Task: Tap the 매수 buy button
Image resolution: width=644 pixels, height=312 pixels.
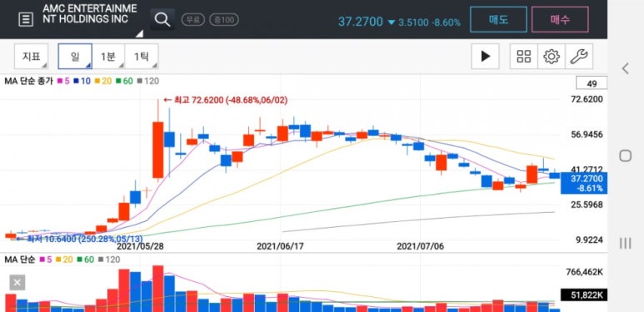Action: (560, 19)
